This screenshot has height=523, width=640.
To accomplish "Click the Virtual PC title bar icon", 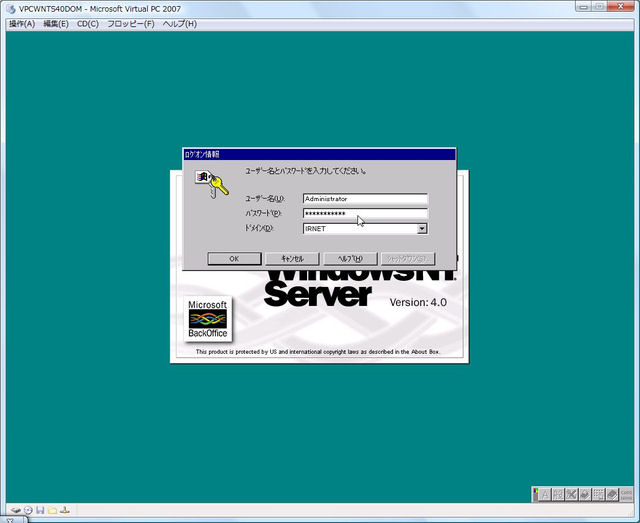I will [11, 9].
